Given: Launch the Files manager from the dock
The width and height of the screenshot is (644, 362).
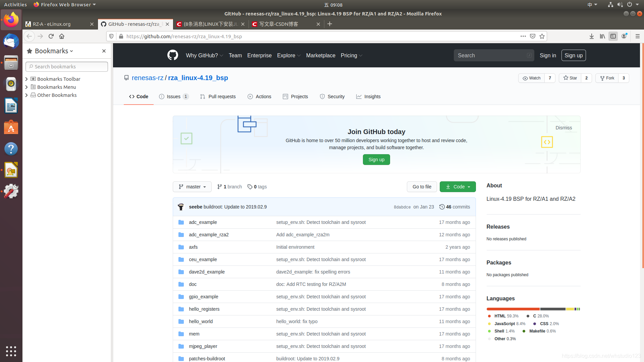Looking at the screenshot, I should pyautogui.click(x=11, y=63).
